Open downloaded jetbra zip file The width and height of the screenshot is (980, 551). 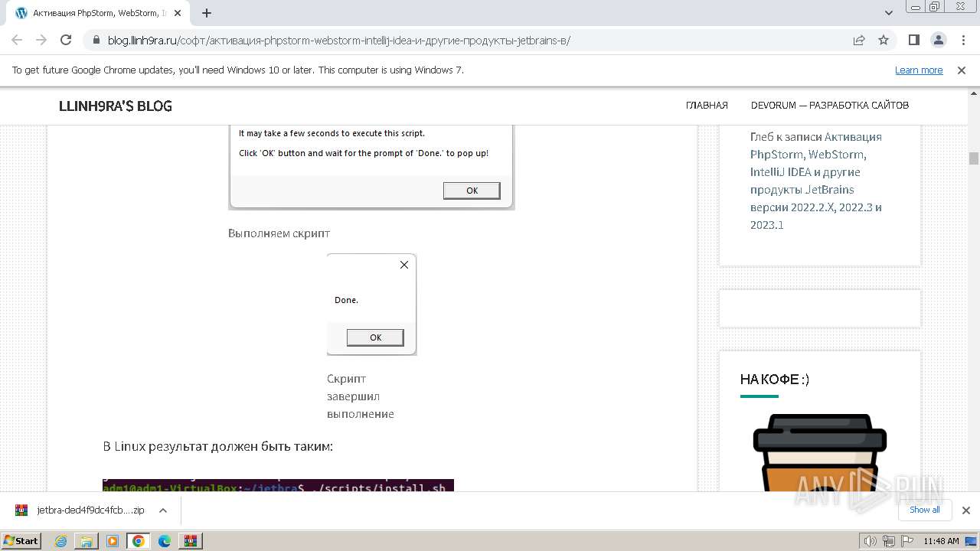coord(80,510)
